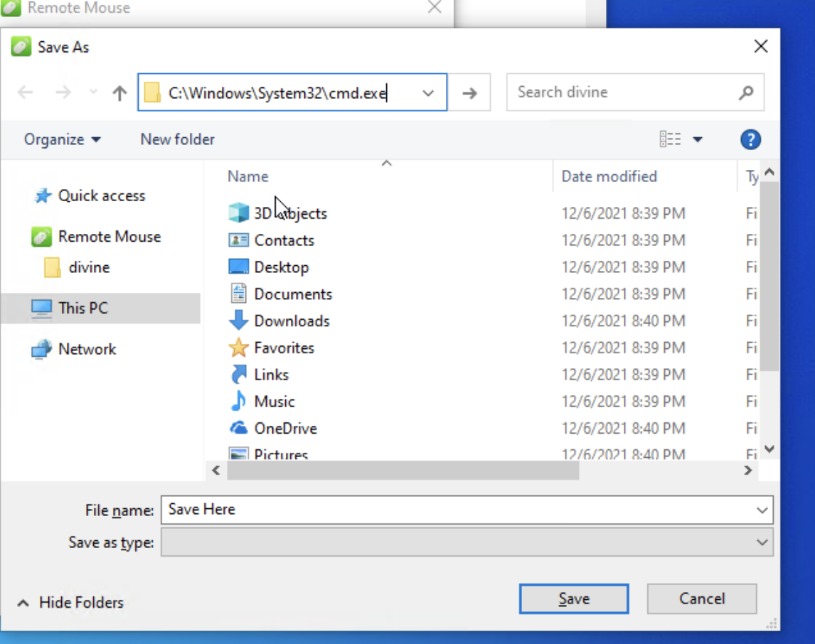Image resolution: width=815 pixels, height=644 pixels.
Task: Click the vertical scrollbar up arrow
Action: coord(769,172)
